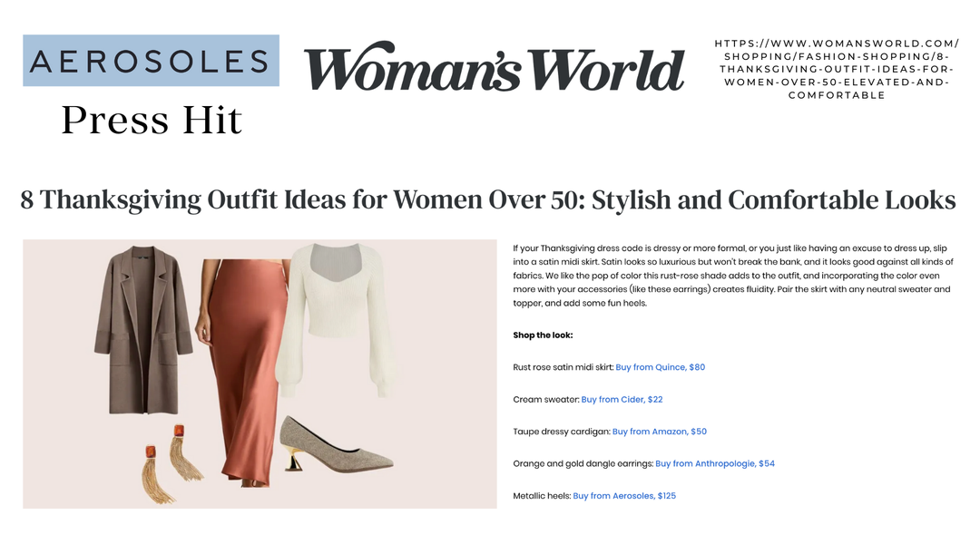
Task: Click the article intro paragraph about satin
Action: (732, 275)
